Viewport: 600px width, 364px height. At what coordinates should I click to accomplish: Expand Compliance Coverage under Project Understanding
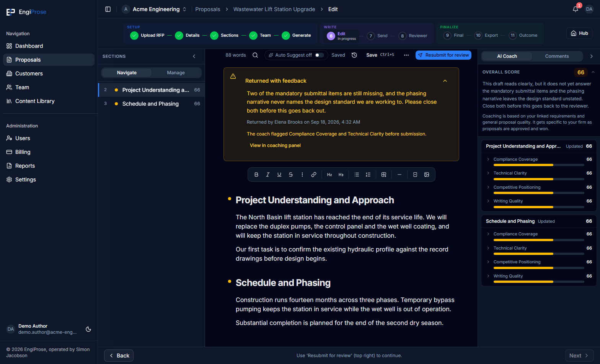[488, 159]
